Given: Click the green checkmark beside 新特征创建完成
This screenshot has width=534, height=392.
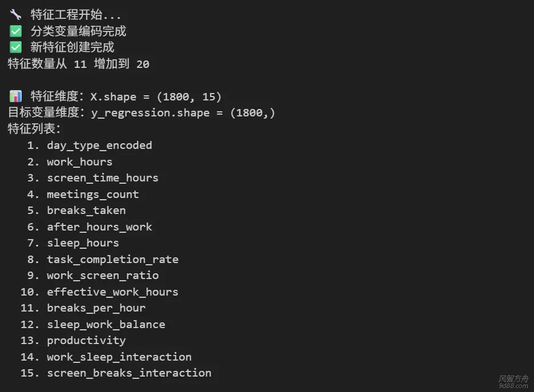Looking at the screenshot, I should pos(15,47).
